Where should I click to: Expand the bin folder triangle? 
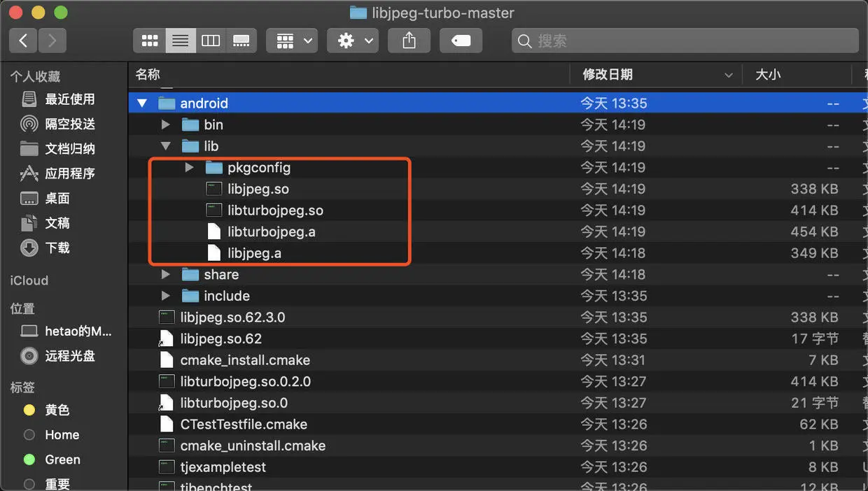coord(166,124)
